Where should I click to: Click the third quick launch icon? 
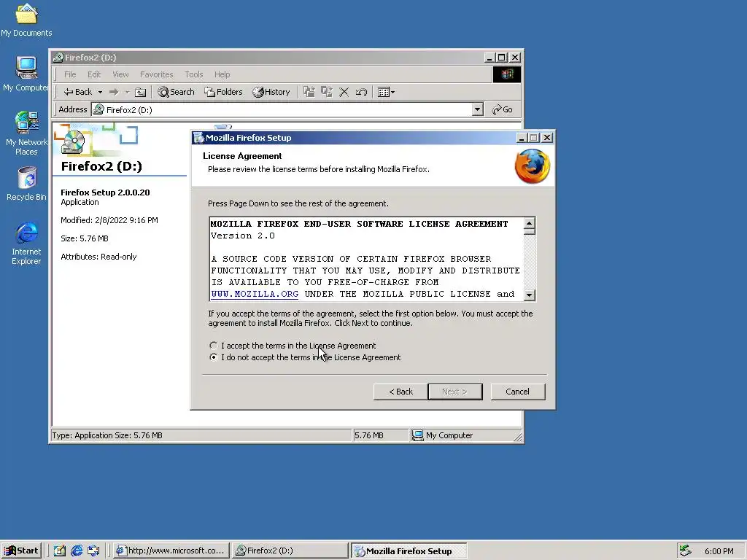94,551
